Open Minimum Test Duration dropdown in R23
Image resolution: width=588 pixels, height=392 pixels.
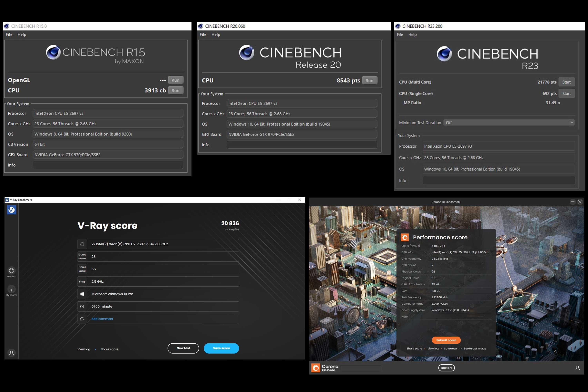coord(509,122)
